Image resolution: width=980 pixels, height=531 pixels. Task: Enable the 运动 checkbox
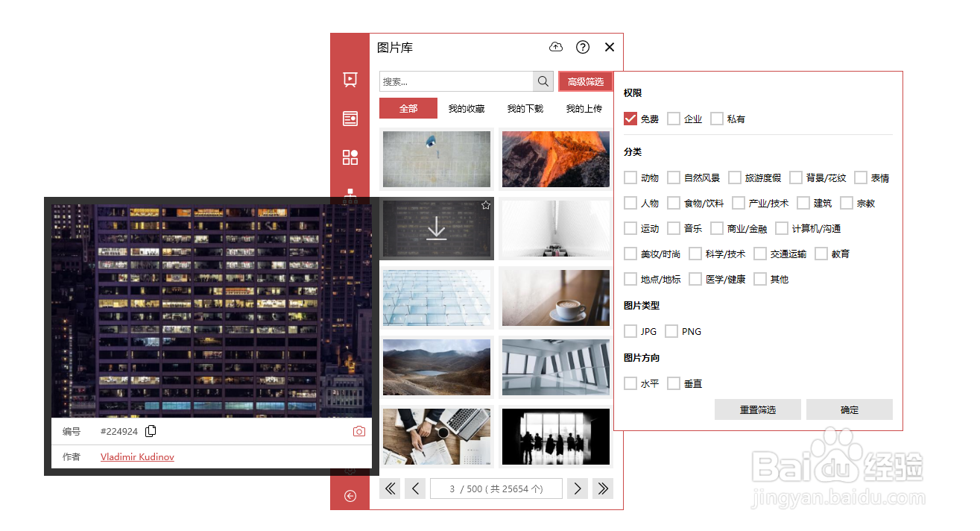coord(630,228)
